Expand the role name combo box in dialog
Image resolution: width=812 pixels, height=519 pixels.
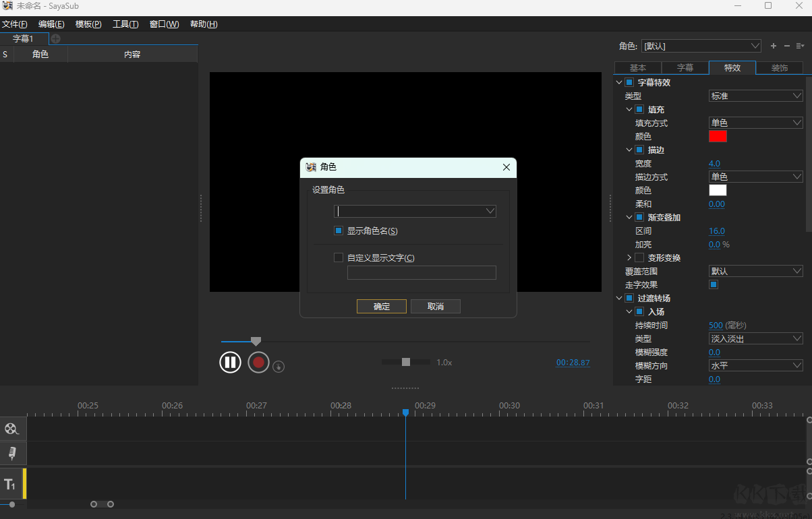490,211
